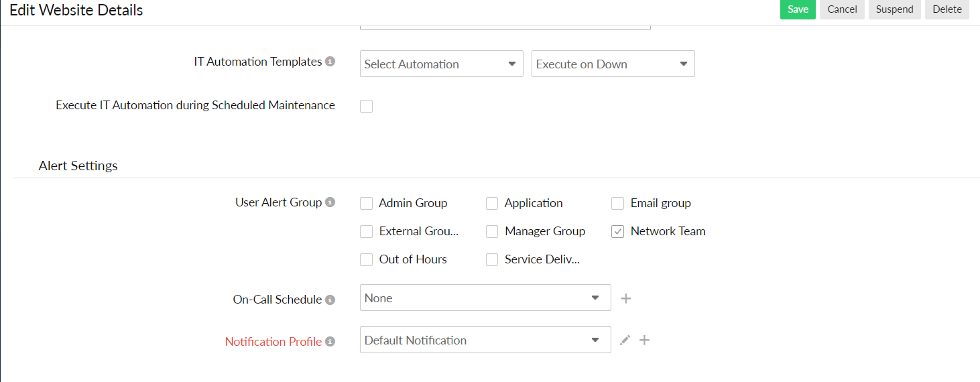This screenshot has height=382, width=980.
Task: Expand the Default Notification profile dropdown
Action: pyautogui.click(x=485, y=340)
